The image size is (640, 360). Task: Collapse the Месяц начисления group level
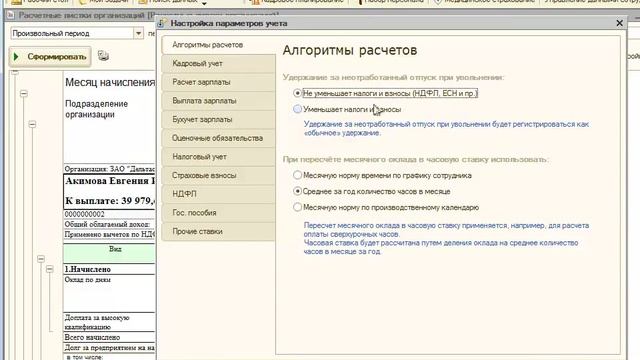point(15,73)
